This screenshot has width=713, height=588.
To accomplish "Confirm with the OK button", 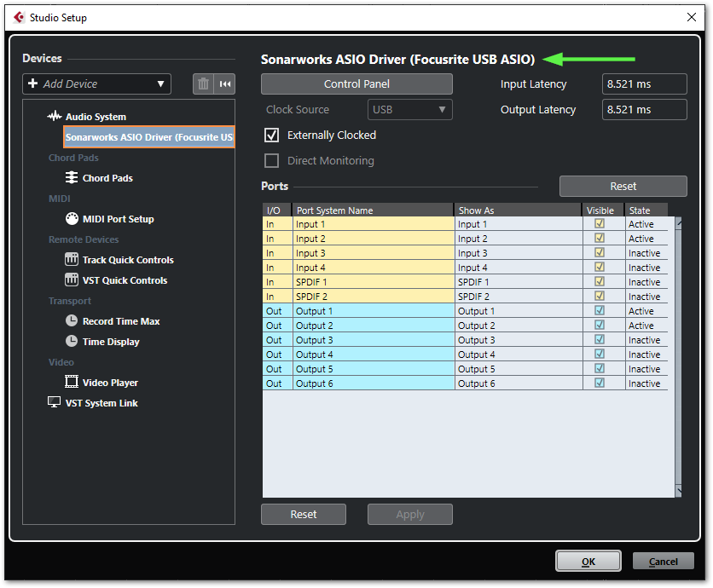I will point(588,562).
